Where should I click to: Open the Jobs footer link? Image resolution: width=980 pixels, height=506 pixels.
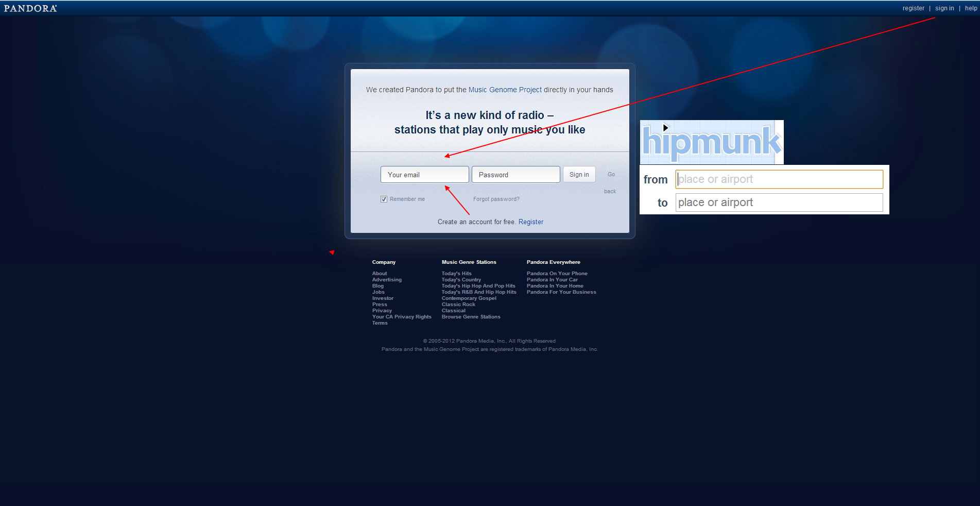[379, 292]
